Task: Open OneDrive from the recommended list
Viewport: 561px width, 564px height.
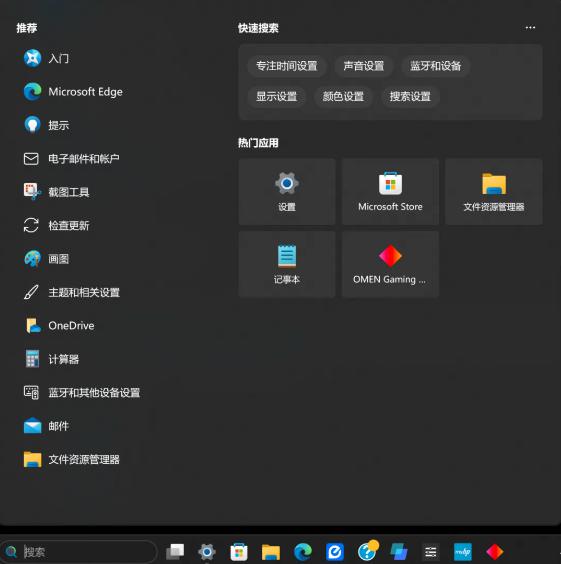Action: (59, 326)
